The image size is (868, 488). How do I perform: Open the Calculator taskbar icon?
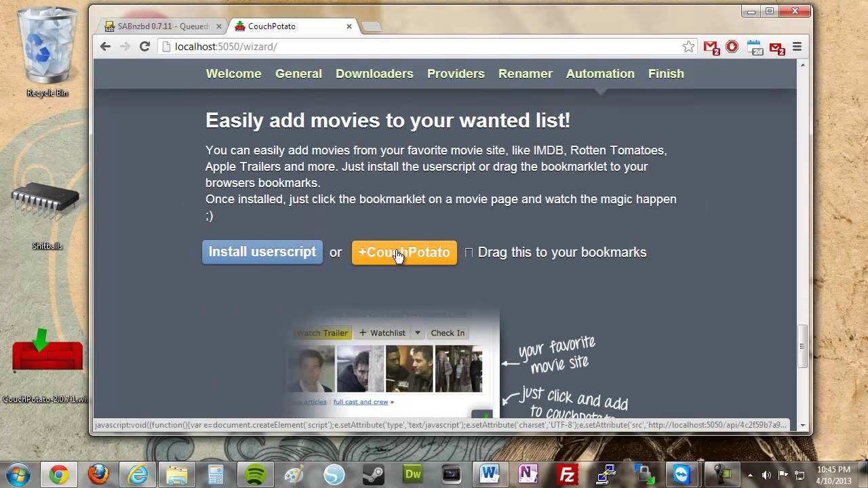[x=216, y=474]
